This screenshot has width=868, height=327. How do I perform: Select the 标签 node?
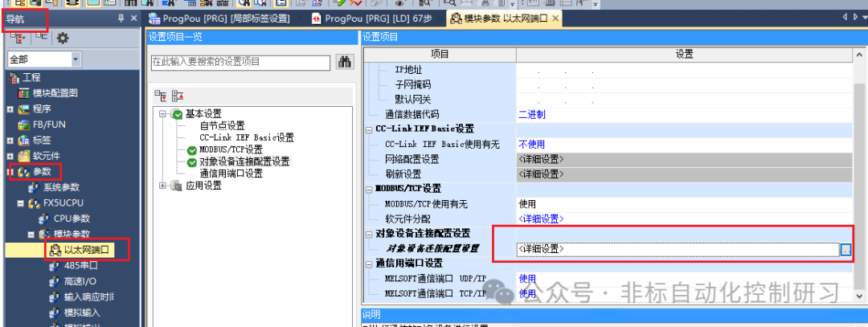click(42, 140)
